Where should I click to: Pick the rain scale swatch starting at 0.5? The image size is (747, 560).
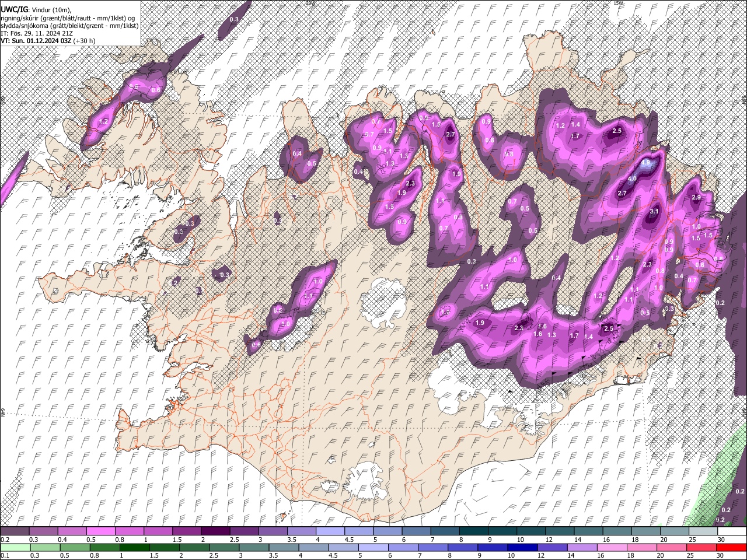pos(75,547)
